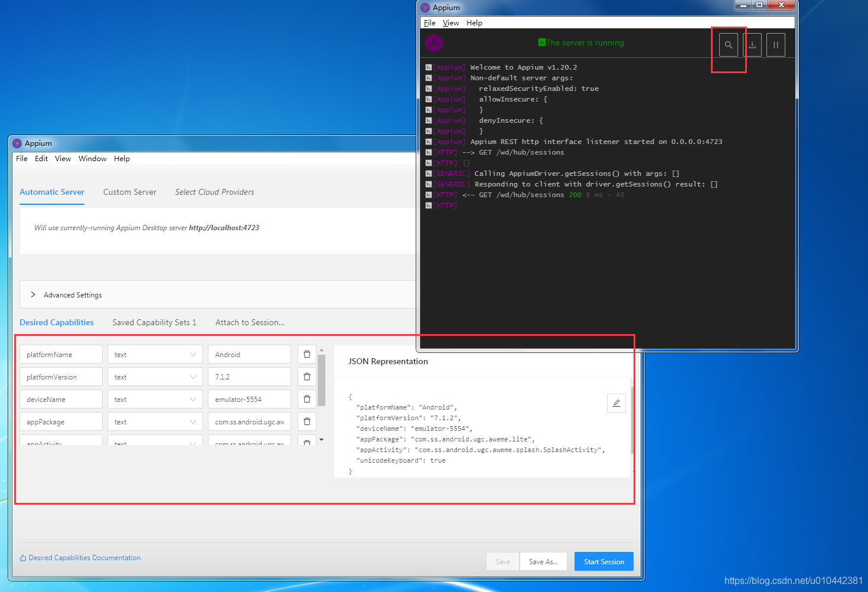
Task: Delete the appPackage capability row
Action: (307, 421)
